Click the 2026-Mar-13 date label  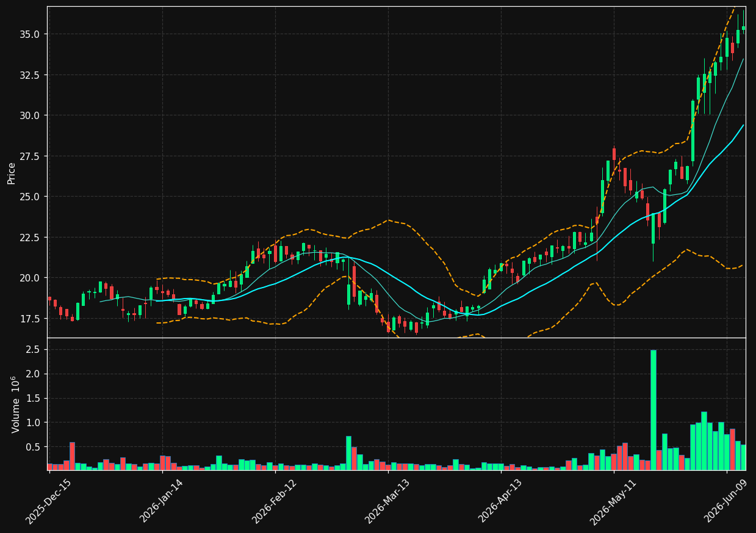click(x=387, y=501)
